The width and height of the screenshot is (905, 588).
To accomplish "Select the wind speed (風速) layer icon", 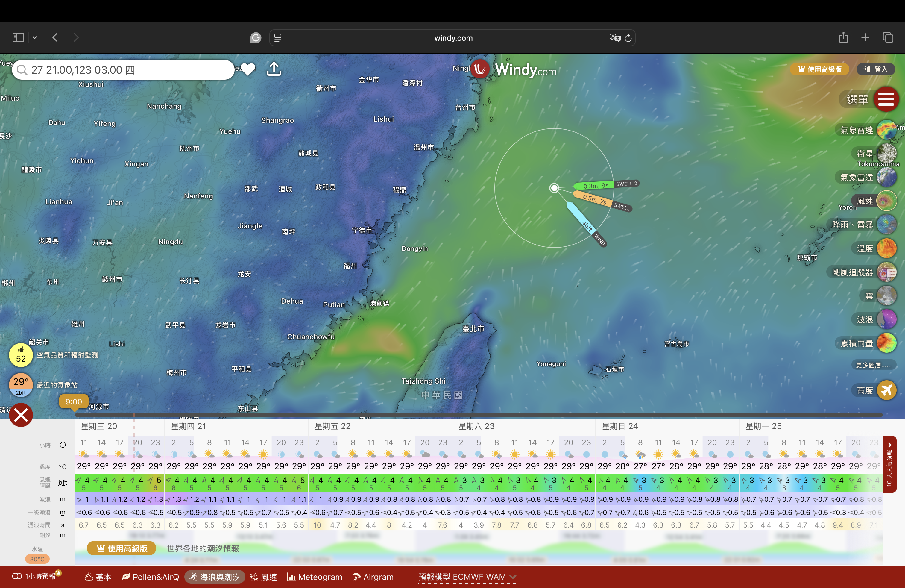I will tap(886, 201).
